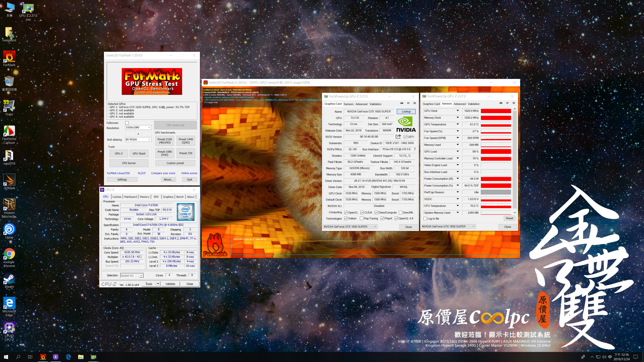The width and height of the screenshot is (644, 362).
Task: Launch 3DMark from the desktop
Action: [9, 182]
